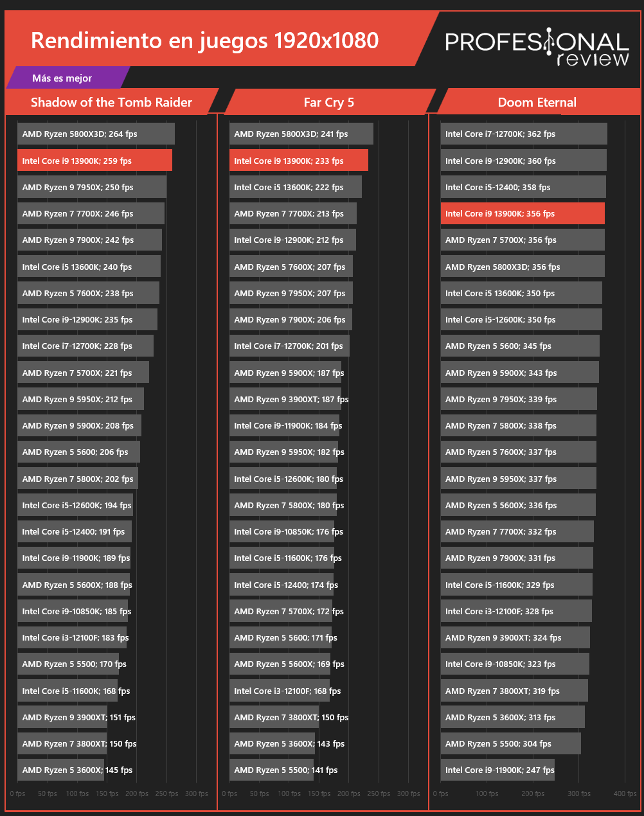Select the AMD Ryzen 5 7600X; 238 fps bar
The height and width of the screenshot is (816, 644).
[x=88, y=293]
